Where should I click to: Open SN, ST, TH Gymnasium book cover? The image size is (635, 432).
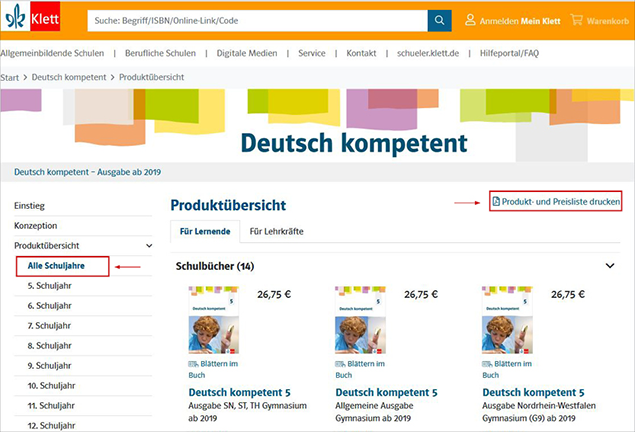pos(213,320)
